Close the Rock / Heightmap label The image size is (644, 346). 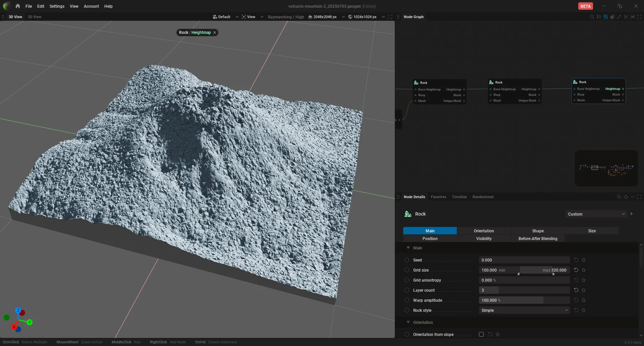[215, 33]
